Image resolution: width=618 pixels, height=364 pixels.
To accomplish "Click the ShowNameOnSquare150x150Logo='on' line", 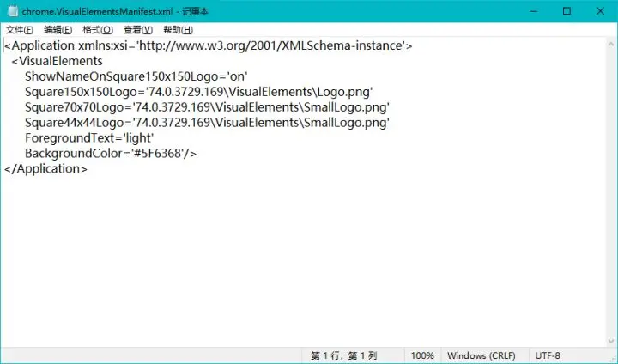I will click(x=136, y=76).
